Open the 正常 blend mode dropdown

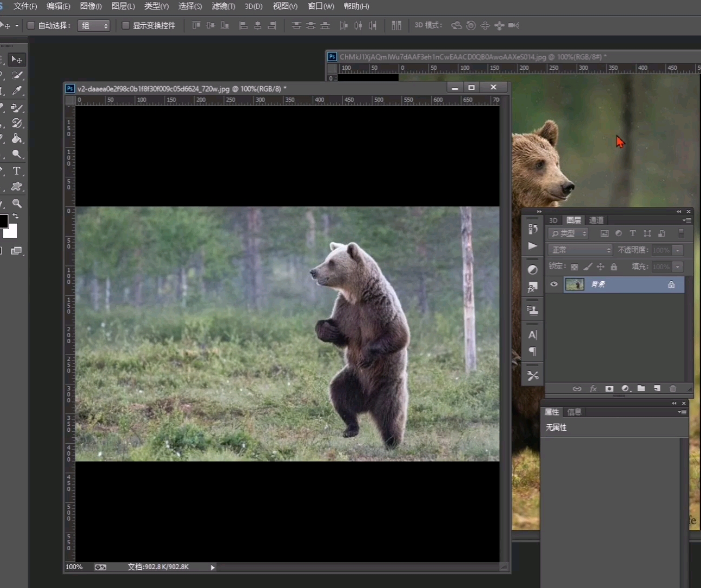580,250
